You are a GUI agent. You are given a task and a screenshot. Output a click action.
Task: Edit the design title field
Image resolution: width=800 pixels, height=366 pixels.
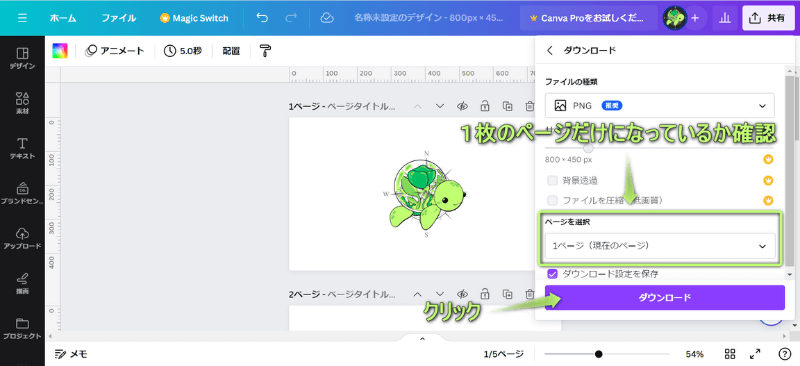(430, 18)
